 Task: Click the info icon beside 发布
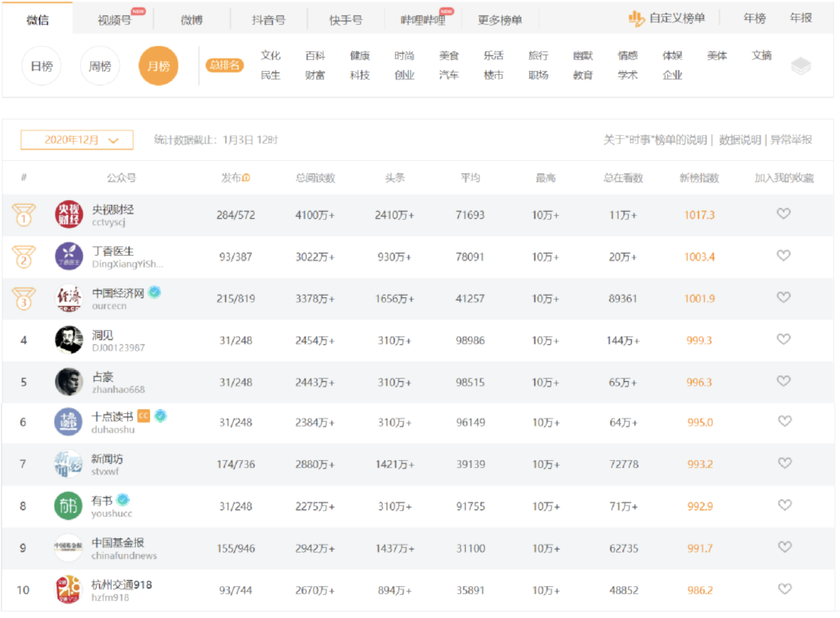(x=246, y=178)
